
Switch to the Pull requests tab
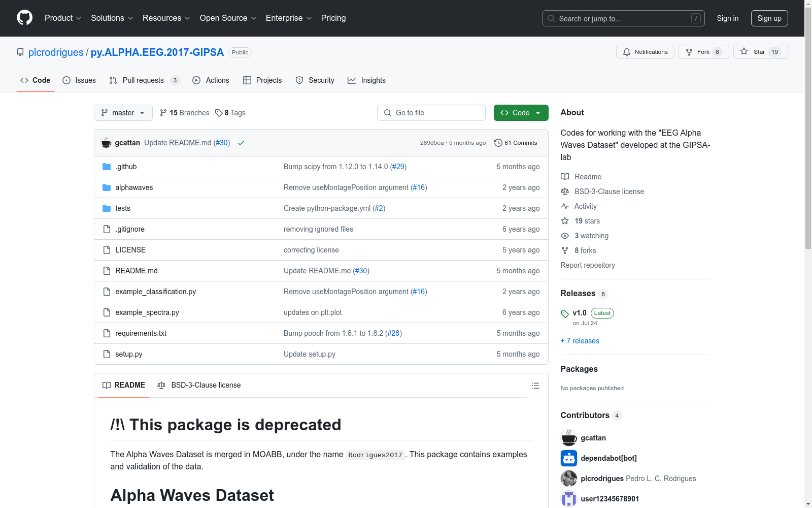coord(145,80)
